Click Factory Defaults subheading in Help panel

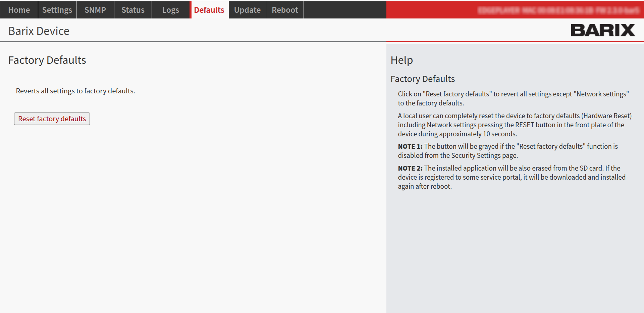pyautogui.click(x=423, y=79)
